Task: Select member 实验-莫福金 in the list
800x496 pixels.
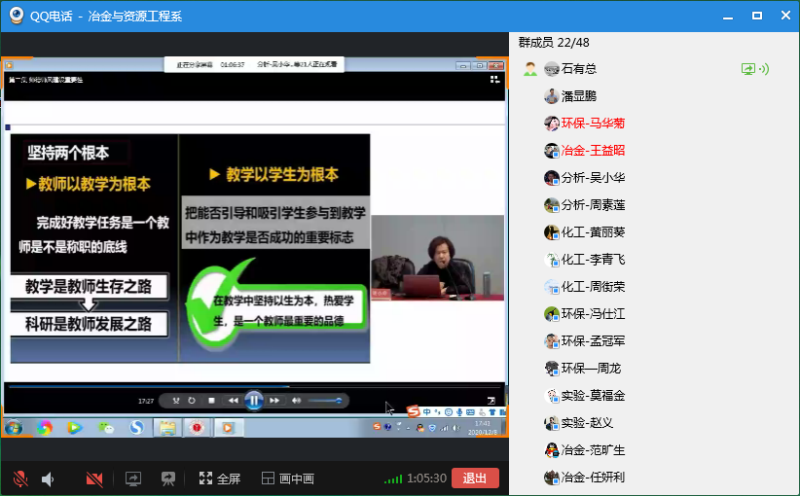Action: [592, 396]
